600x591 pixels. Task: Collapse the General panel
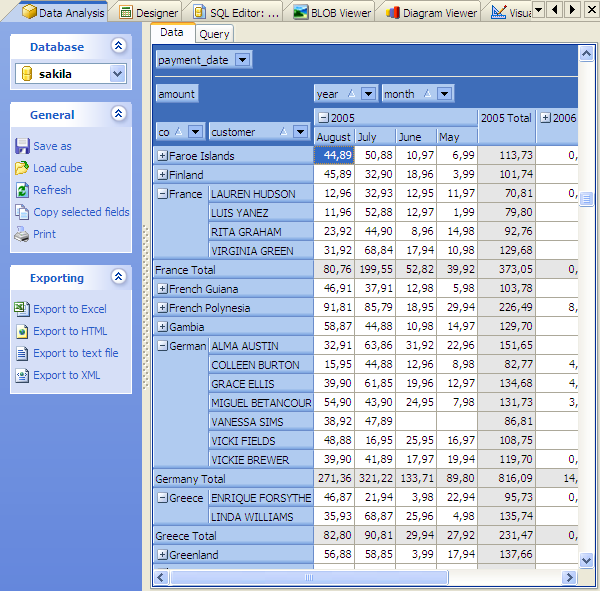pyautogui.click(x=119, y=113)
